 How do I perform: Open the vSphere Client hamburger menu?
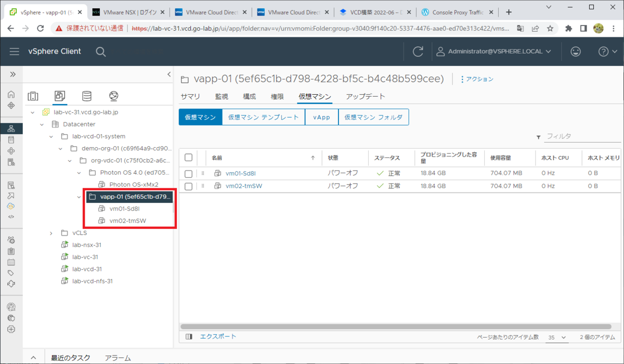click(15, 51)
